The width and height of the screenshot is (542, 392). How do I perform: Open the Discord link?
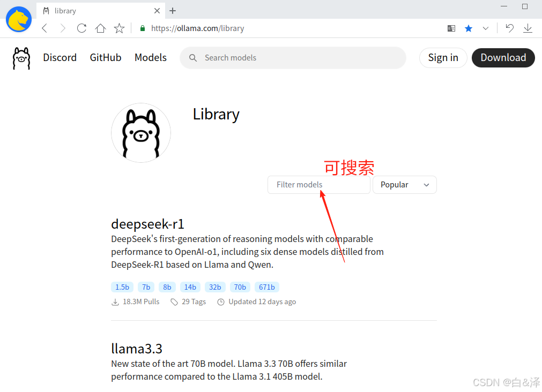[60, 58]
